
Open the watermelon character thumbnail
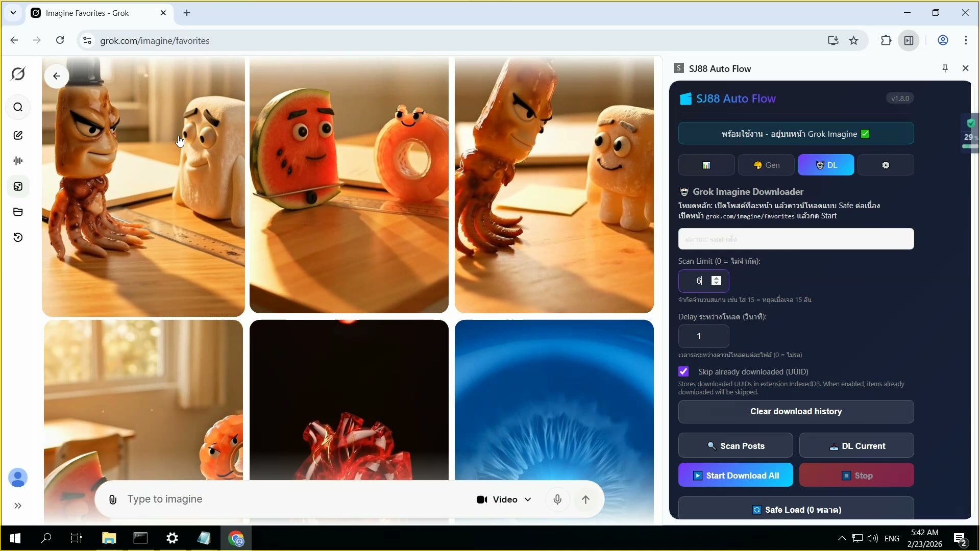point(349,185)
